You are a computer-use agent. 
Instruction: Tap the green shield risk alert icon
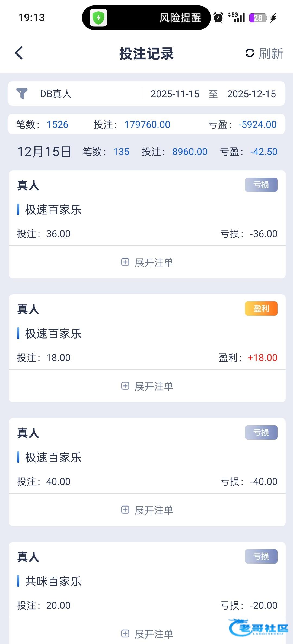pyautogui.click(x=98, y=18)
